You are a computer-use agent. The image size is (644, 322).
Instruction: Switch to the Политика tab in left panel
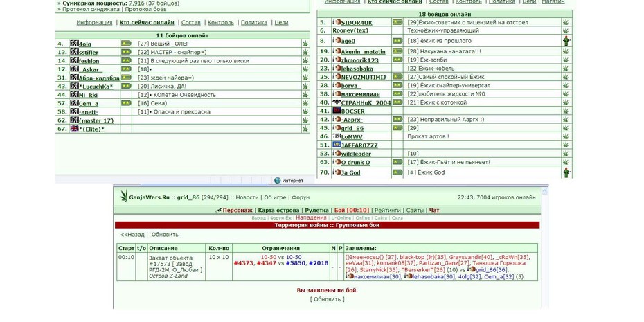click(254, 23)
